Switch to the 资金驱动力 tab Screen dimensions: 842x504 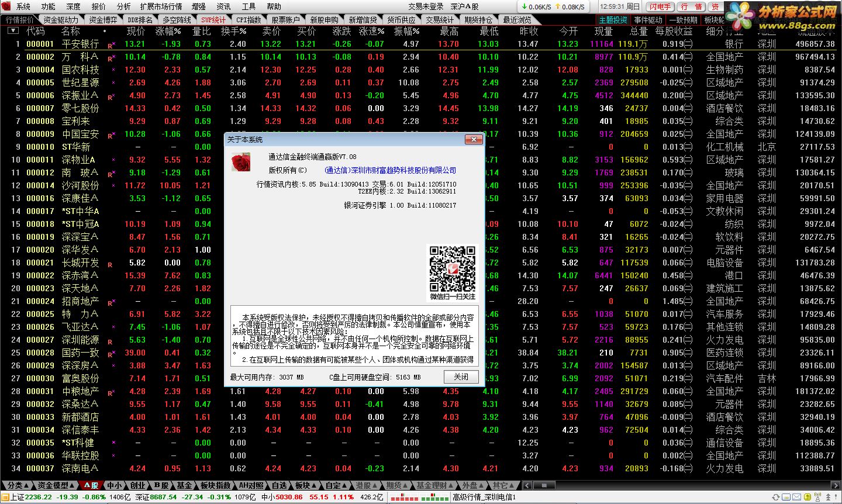61,20
